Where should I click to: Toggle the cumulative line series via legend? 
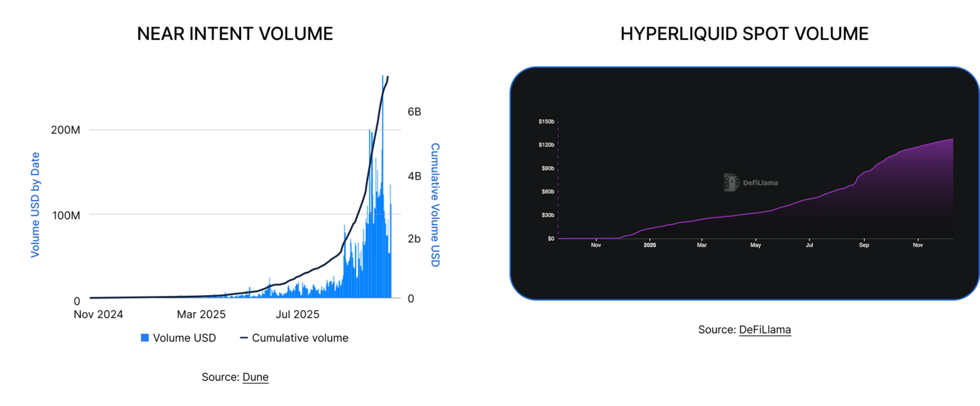(x=243, y=337)
